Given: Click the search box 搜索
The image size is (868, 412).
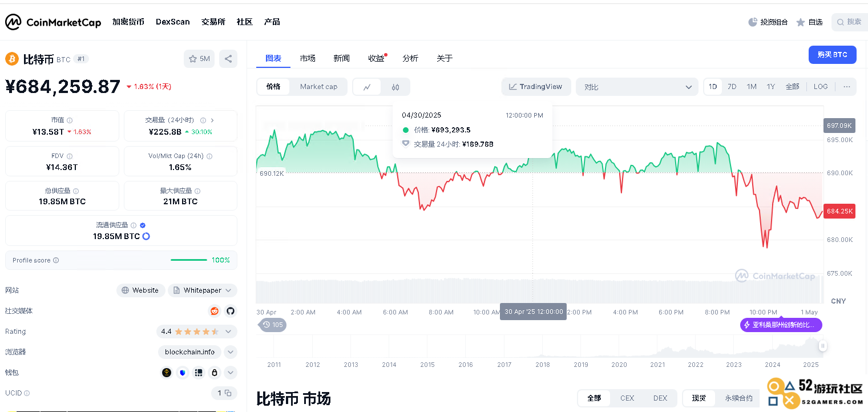Looking at the screenshot, I should tap(850, 22).
